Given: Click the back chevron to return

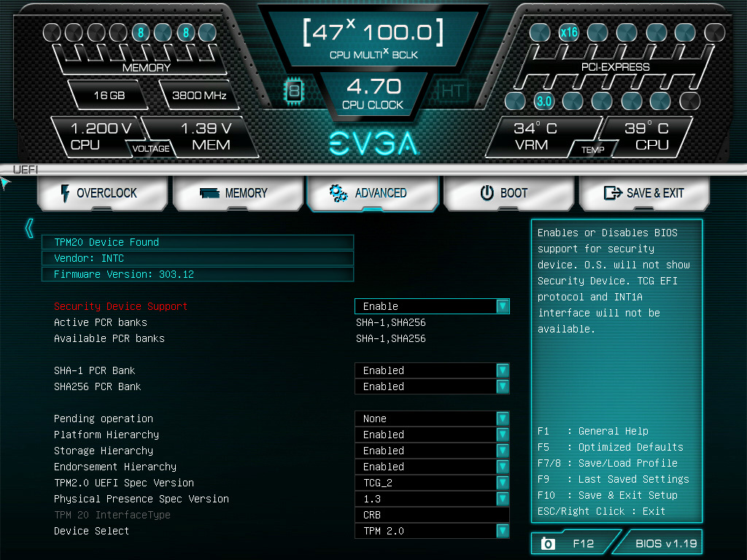Looking at the screenshot, I should click(29, 228).
